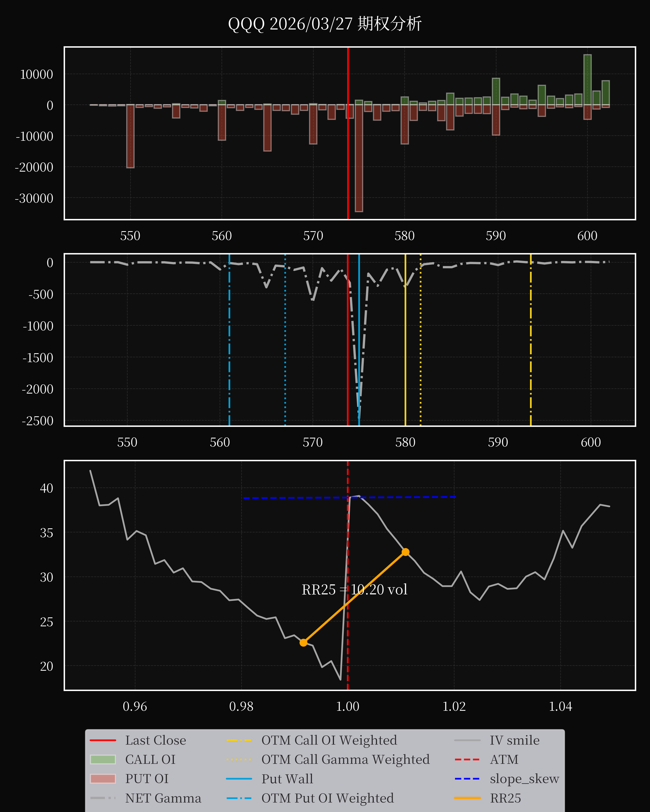650x812 pixels.
Task: Click the upper orange RR25 marker dot
Action: click(x=405, y=552)
